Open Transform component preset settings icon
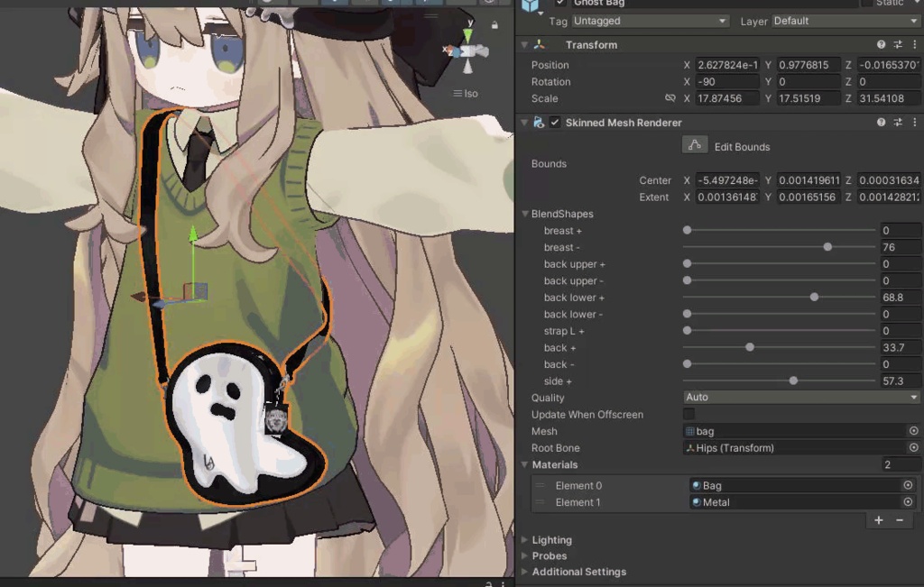The width and height of the screenshot is (924, 587). [898, 45]
